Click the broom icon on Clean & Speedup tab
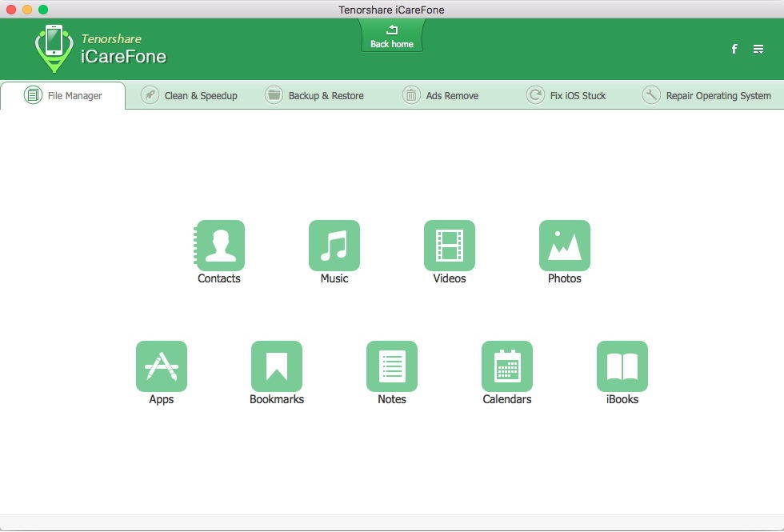The image size is (784, 532). [150, 94]
